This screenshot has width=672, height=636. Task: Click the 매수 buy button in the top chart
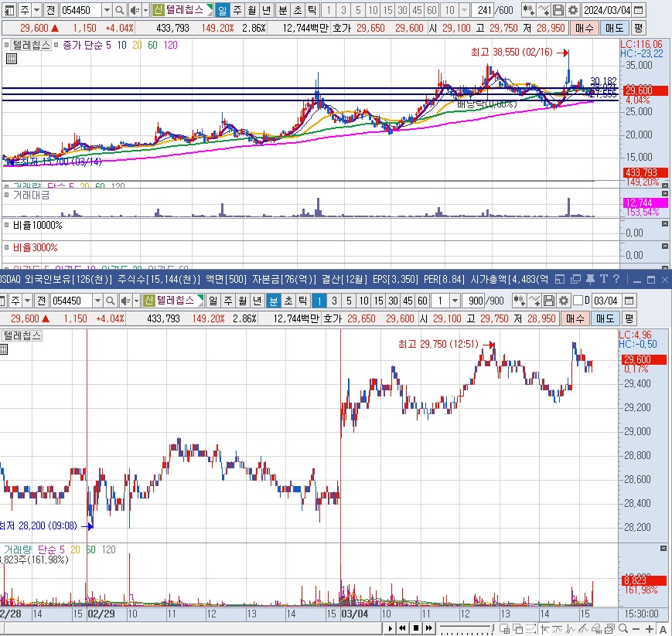584,29
